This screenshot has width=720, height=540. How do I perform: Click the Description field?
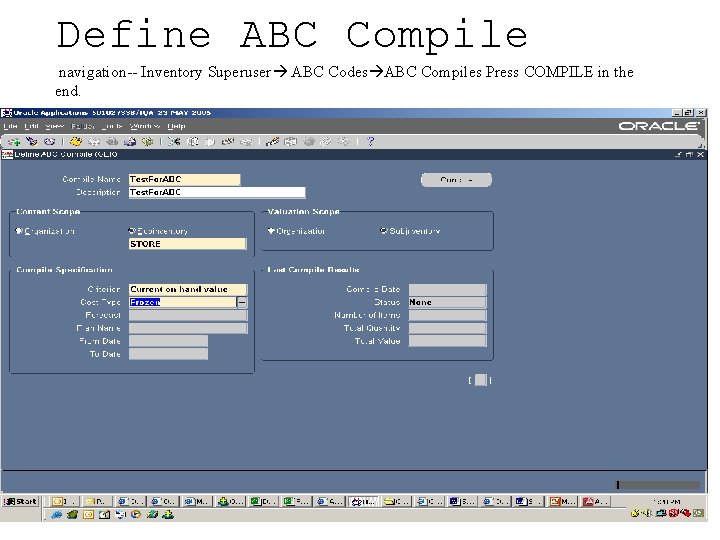(217, 192)
